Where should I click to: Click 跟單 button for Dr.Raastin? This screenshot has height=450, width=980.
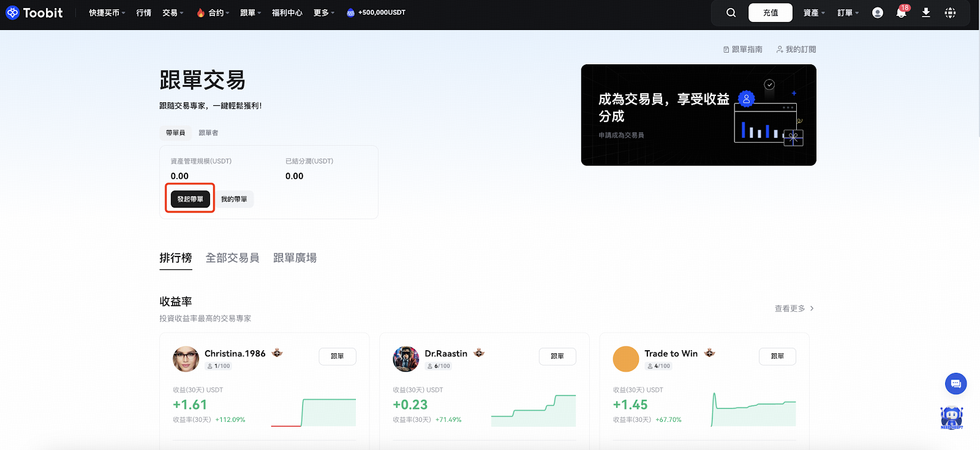(x=557, y=356)
